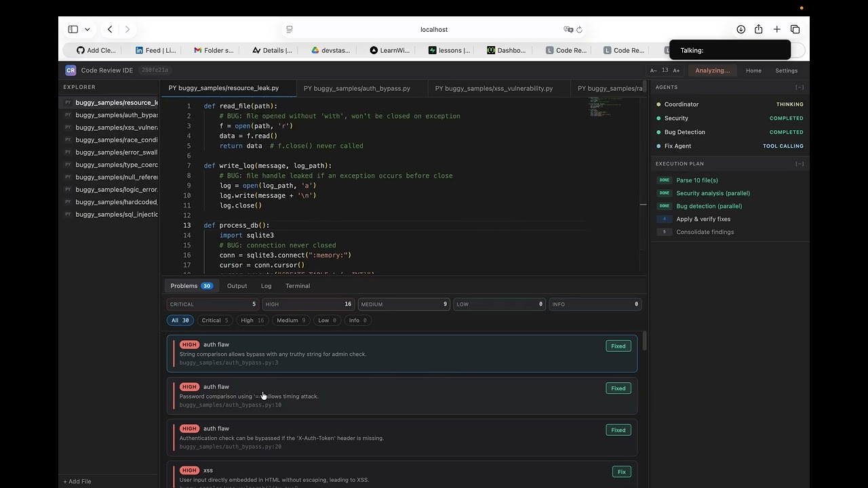
Task: Open the Safari downloads icon
Action: pos(741,29)
